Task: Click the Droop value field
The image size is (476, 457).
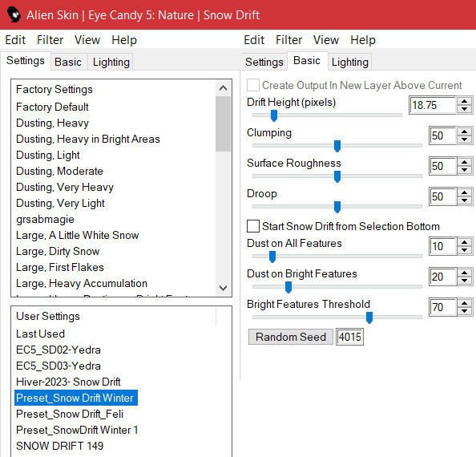Action: (442, 196)
